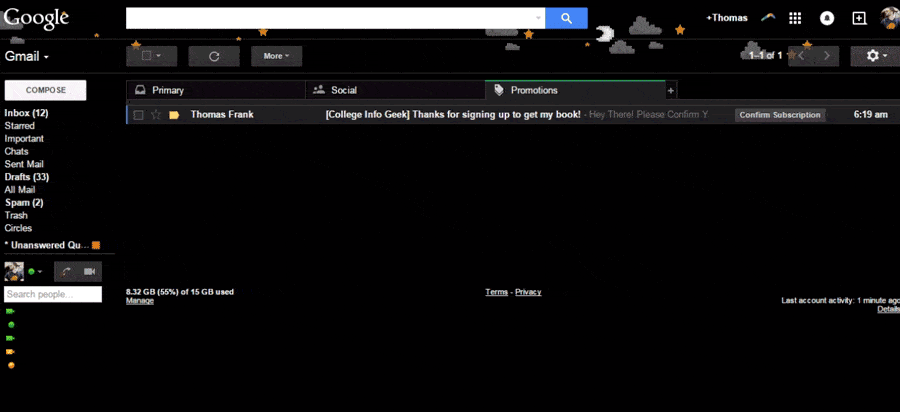This screenshot has height=412, width=900.
Task: Expand the Gmail product dropdown
Action: click(x=26, y=56)
